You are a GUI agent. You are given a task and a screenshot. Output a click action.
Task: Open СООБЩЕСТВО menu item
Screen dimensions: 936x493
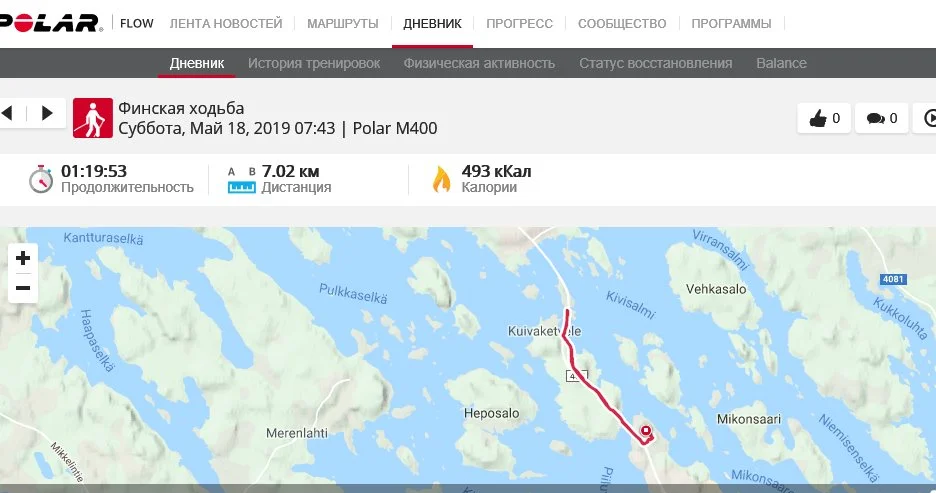[x=622, y=23]
